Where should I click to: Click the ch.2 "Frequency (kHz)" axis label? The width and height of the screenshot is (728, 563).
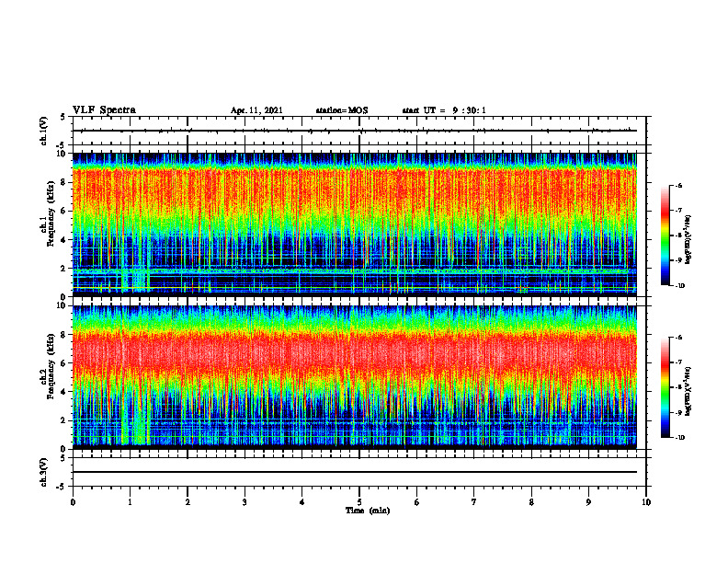pos(51,366)
